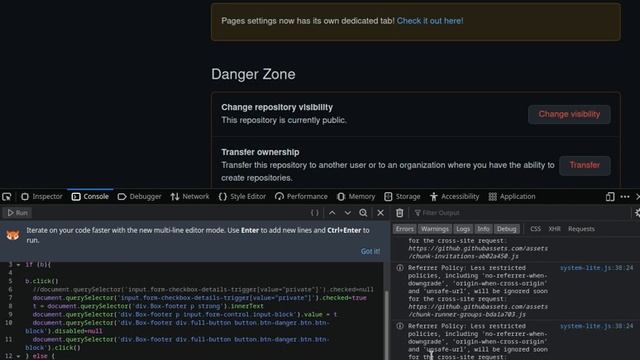Collapse the code block at line 3
This screenshot has height=360, width=640.
(18, 265)
